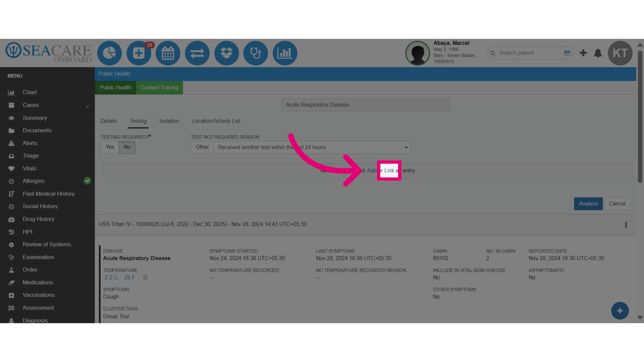Click the Link hyperlink for test entry
Viewport: 644px width, 362px height.
pos(389,171)
